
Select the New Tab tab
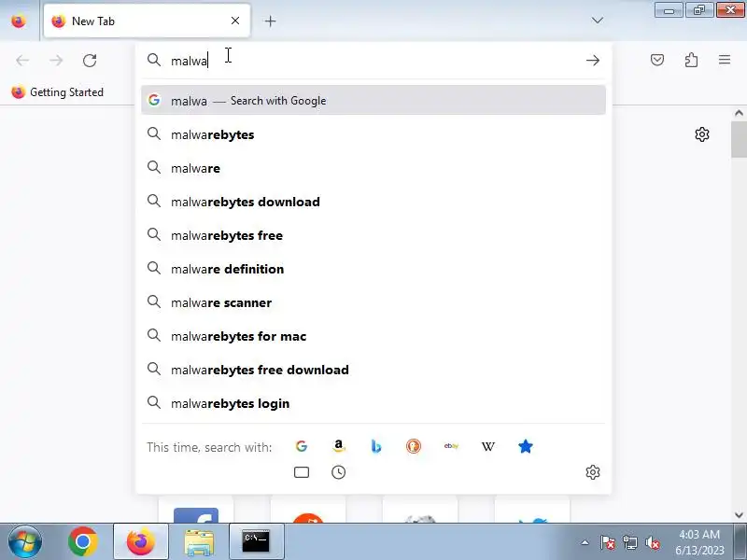pyautogui.click(x=147, y=21)
